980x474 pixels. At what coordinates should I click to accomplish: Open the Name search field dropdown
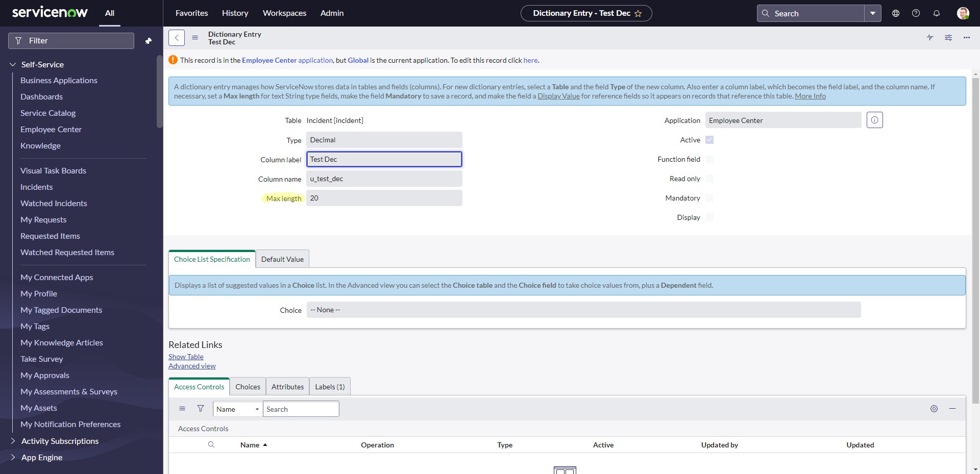(x=237, y=409)
